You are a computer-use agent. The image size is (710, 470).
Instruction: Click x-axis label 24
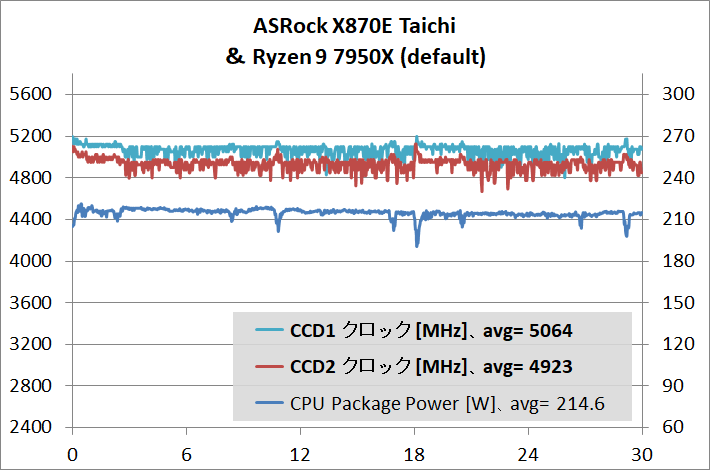528,455
